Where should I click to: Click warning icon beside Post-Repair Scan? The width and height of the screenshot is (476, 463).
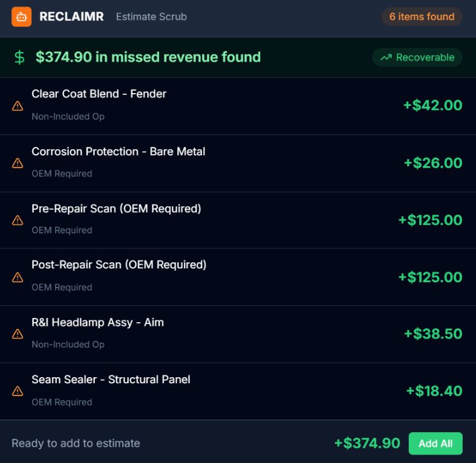pos(18,277)
